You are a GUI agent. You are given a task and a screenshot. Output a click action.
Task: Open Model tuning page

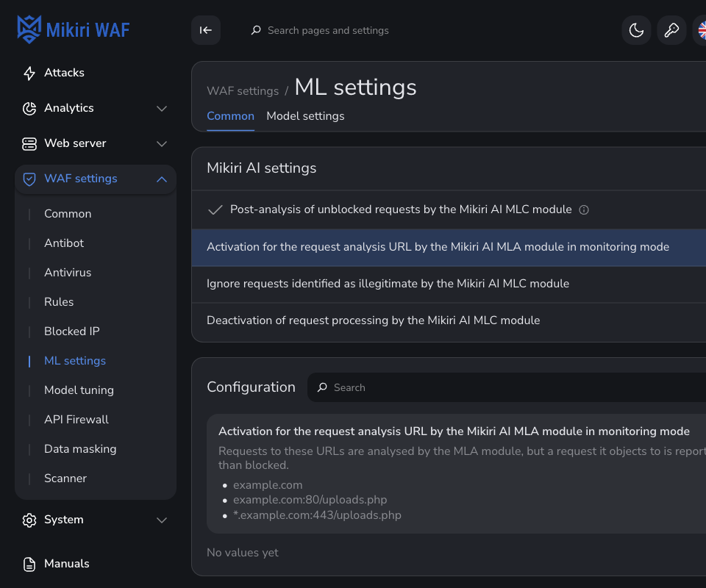[x=79, y=390]
